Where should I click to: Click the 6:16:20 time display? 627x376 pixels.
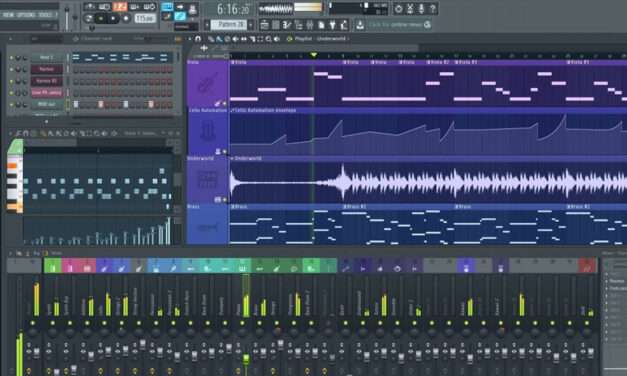pos(233,9)
